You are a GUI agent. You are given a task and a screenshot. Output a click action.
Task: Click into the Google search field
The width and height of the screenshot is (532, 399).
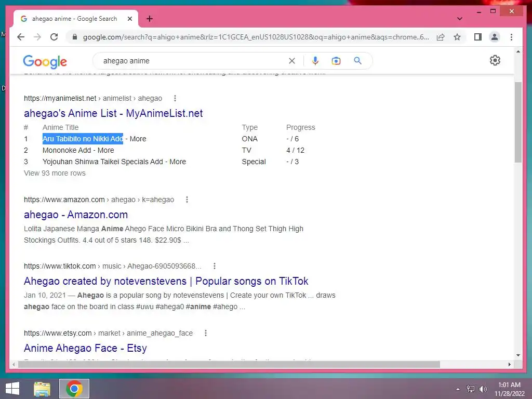click(193, 61)
